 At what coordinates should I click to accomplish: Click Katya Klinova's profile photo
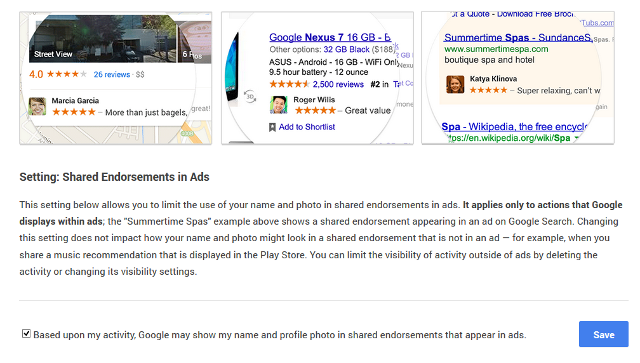tap(455, 85)
